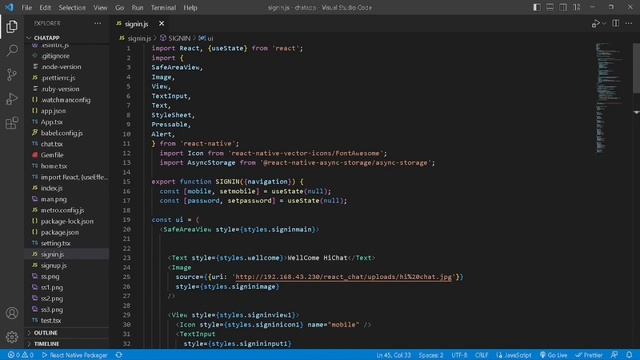The image size is (640, 360).
Task: Change the JavaScript language mode
Action: pos(513,355)
